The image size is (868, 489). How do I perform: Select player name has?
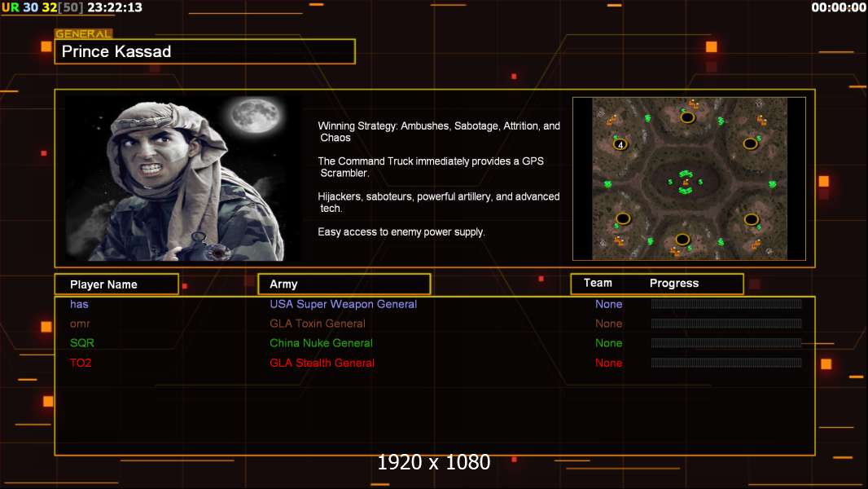79,304
